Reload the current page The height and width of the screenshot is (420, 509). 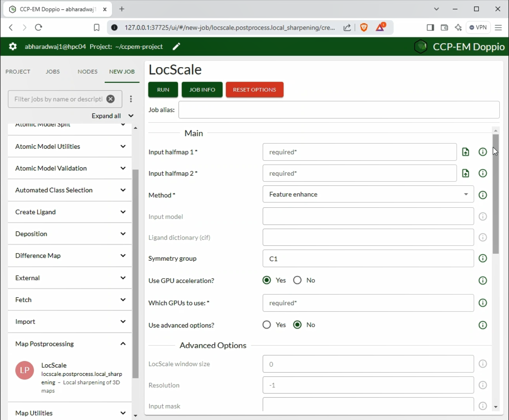[x=38, y=27]
